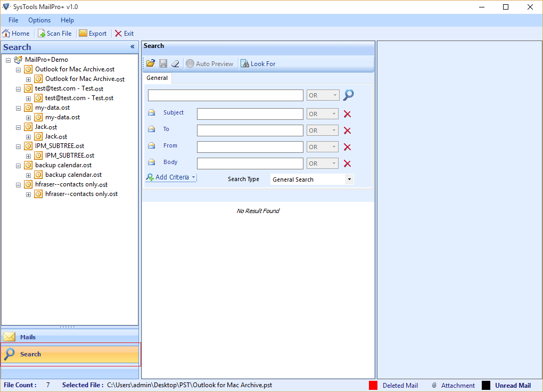Collapse parent Outlook for Mac Archive.ost node
This screenshot has width=543, height=392.
click(18, 70)
